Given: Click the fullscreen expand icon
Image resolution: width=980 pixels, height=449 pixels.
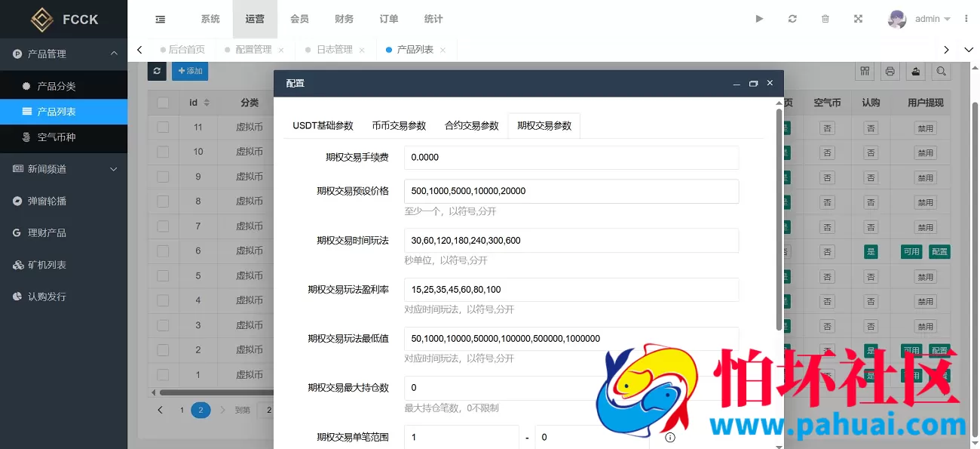Looking at the screenshot, I should click(x=858, y=19).
